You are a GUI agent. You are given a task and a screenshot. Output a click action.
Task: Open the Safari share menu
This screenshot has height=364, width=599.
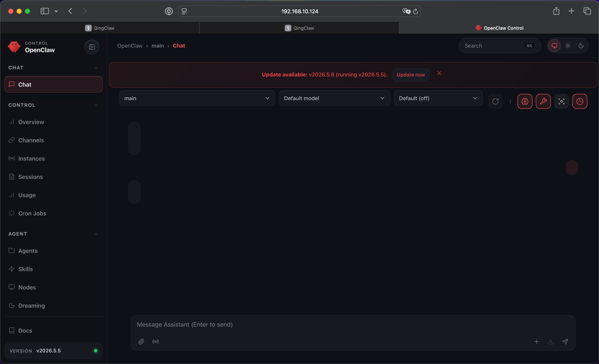coord(556,11)
